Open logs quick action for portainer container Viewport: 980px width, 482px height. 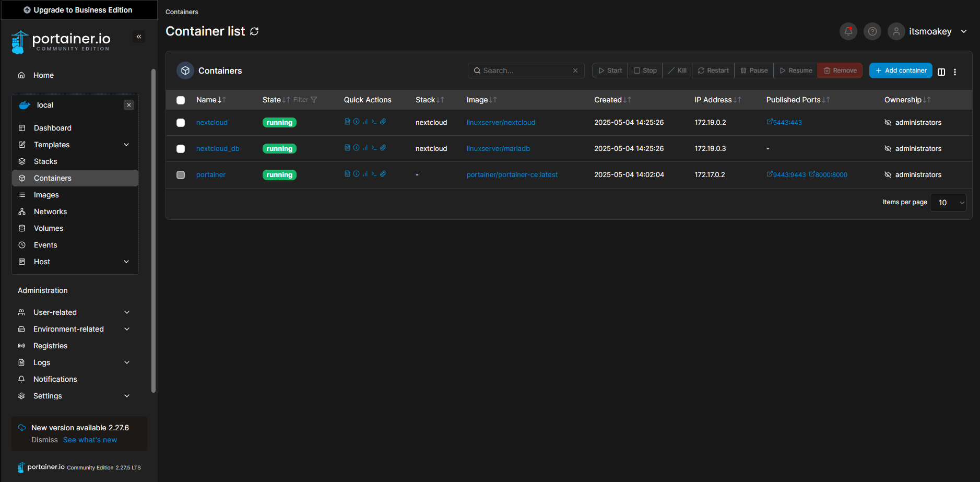click(347, 174)
